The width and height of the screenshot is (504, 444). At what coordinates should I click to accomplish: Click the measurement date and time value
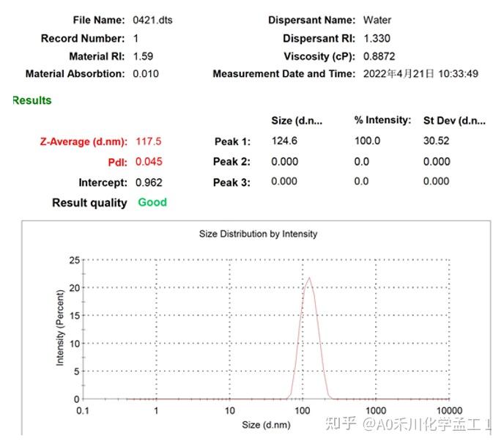[420, 73]
